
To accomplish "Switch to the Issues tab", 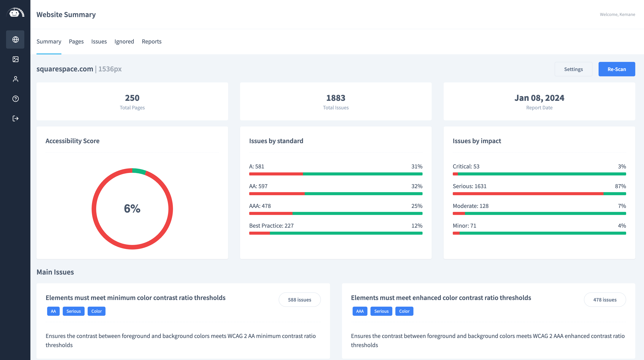I will pos(99,41).
